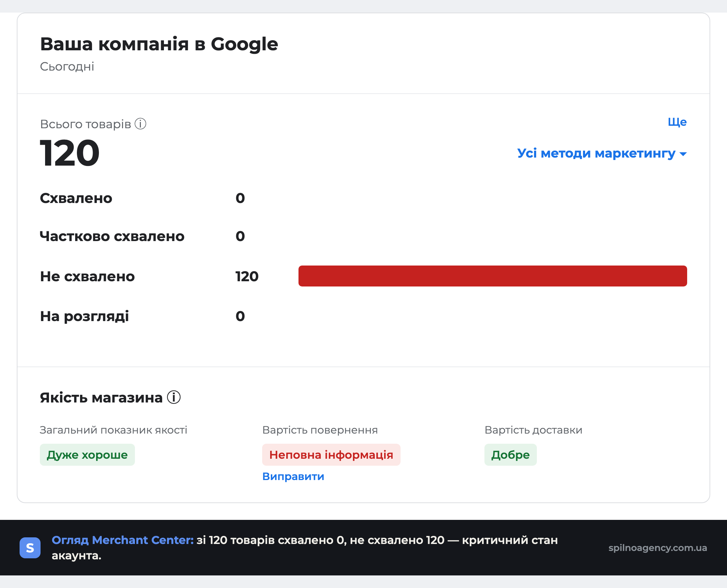The height and width of the screenshot is (588, 727).
Task: Click the info icon next to Всього товарів
Action: click(x=141, y=124)
